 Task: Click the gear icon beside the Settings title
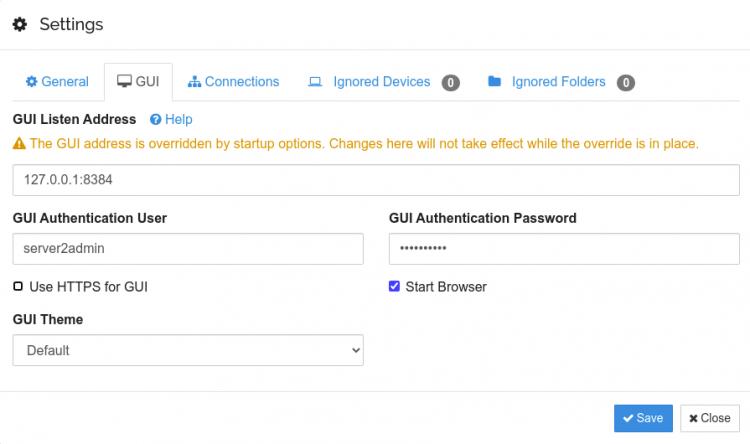coord(20,24)
